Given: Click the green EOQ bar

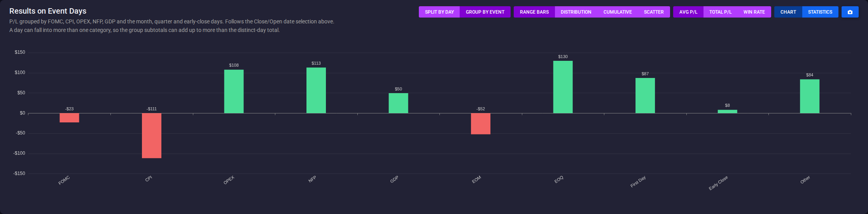Looking at the screenshot, I should tap(563, 87).
